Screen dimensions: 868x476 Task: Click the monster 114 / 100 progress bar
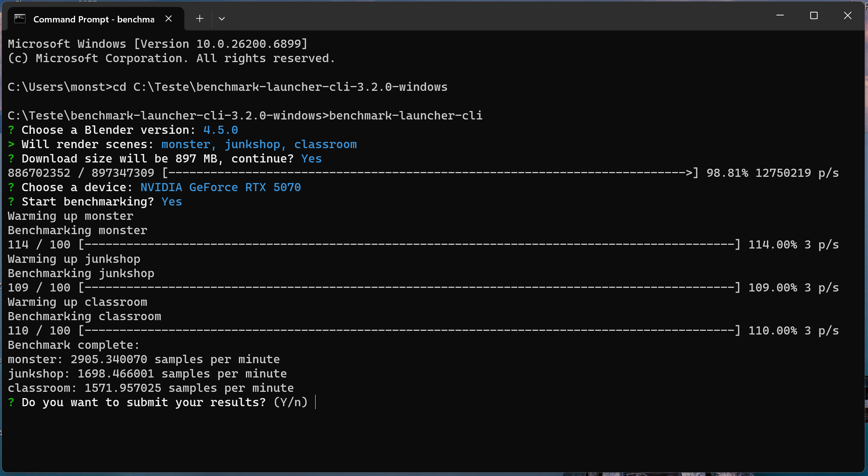[x=409, y=245]
